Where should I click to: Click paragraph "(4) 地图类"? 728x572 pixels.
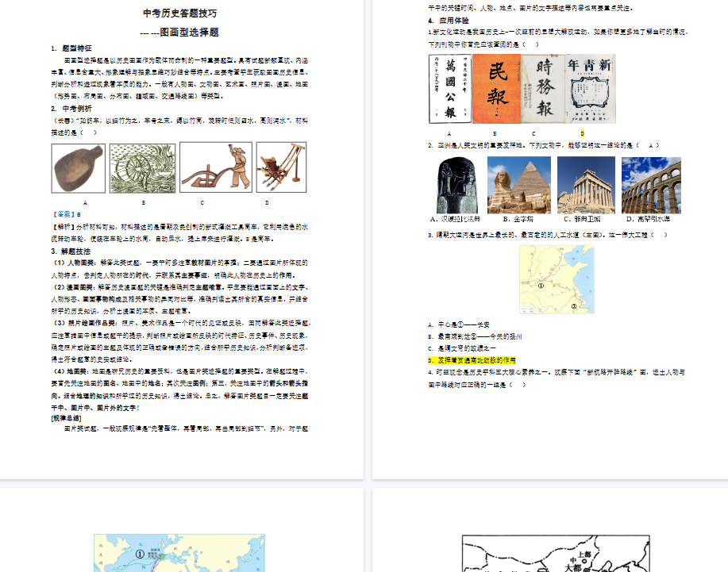tap(179, 390)
